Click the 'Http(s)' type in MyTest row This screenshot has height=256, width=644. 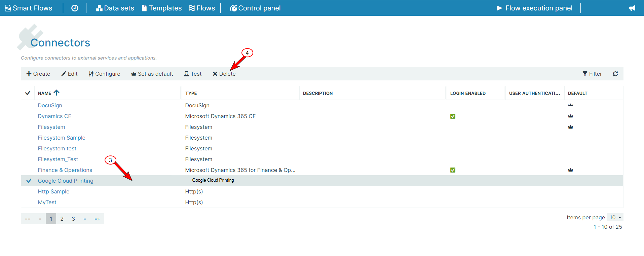tap(194, 202)
